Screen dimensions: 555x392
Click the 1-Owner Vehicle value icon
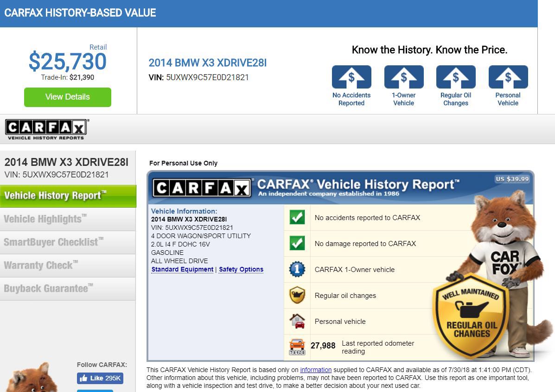click(x=403, y=77)
